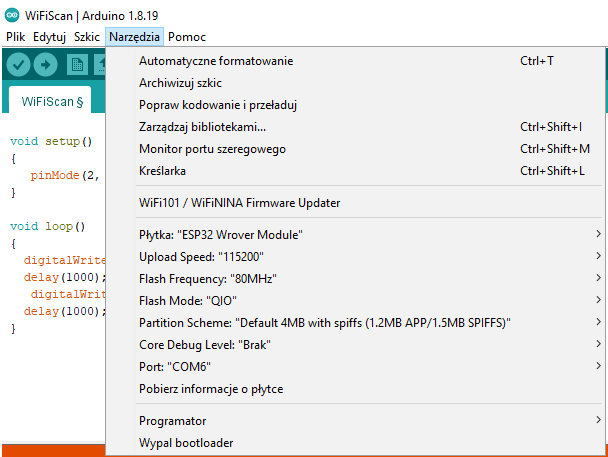Open the Flash Frequency 80MHz submenu
This screenshot has height=457, width=608.
(370, 279)
